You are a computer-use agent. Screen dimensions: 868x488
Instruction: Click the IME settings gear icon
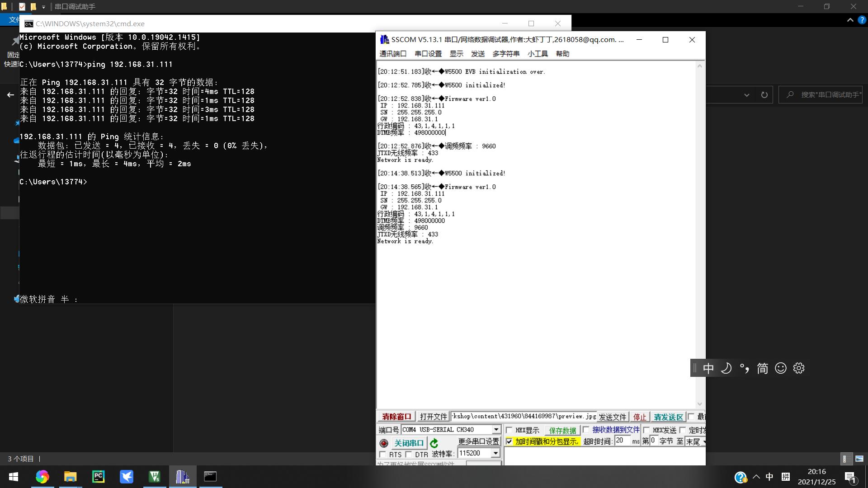[799, 368]
